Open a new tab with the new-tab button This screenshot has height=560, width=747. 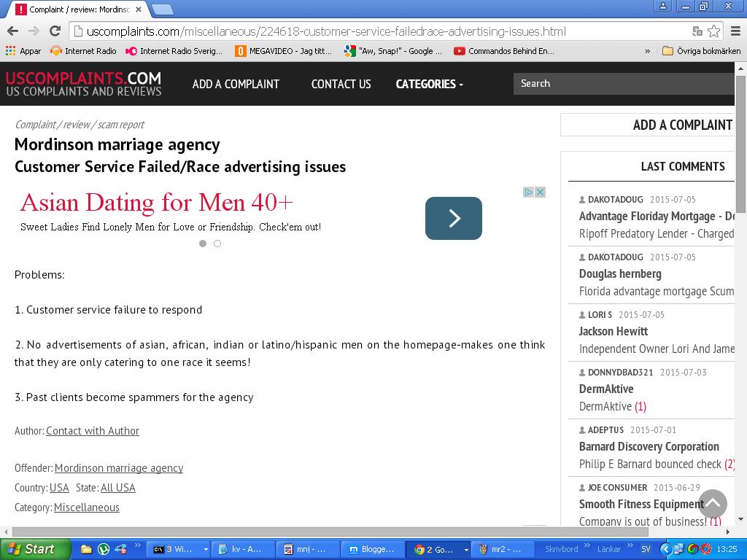click(x=163, y=9)
